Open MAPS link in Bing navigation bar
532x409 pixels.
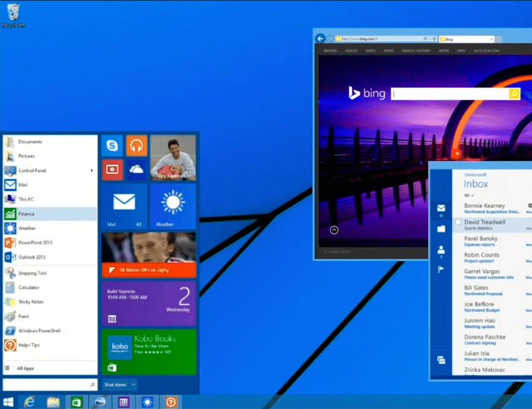[x=370, y=51]
